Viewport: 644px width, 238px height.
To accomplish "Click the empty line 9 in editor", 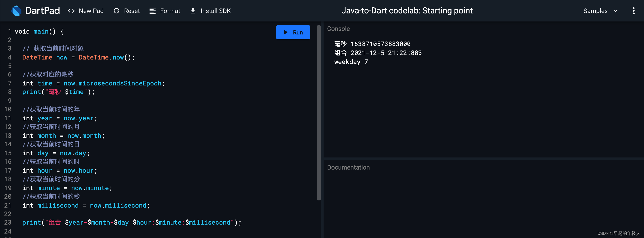I will point(165,101).
